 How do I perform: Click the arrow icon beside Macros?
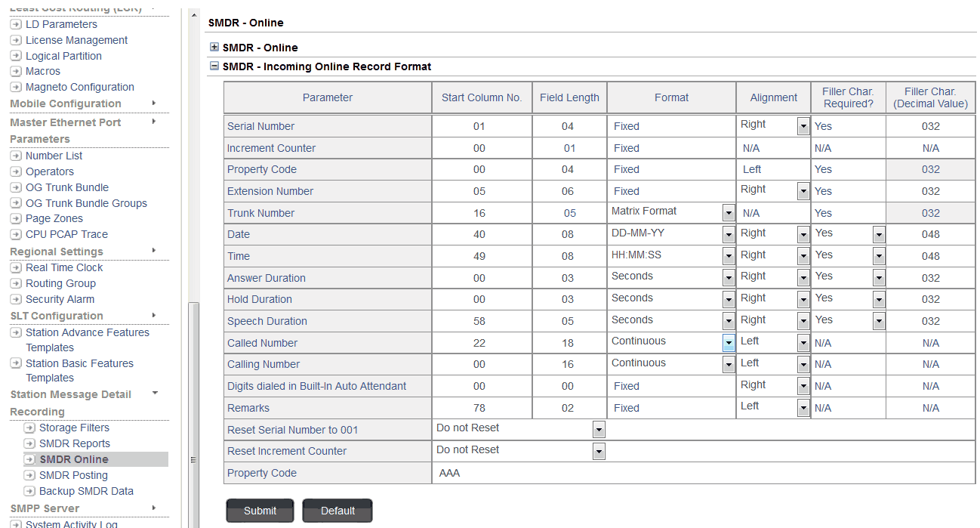tap(16, 71)
